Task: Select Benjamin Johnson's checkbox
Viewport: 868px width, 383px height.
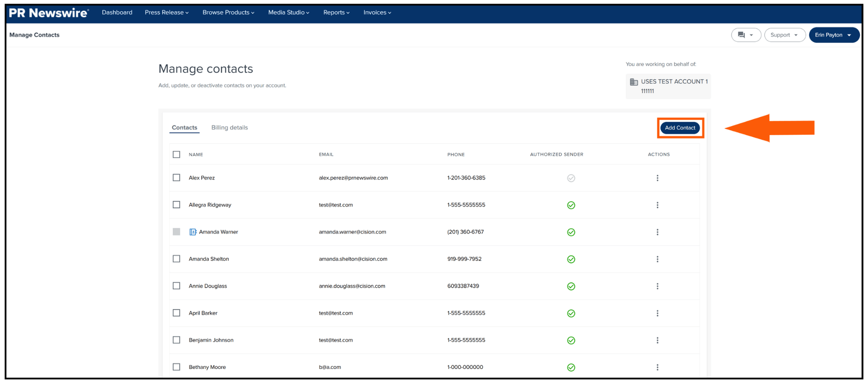Action: tap(176, 340)
